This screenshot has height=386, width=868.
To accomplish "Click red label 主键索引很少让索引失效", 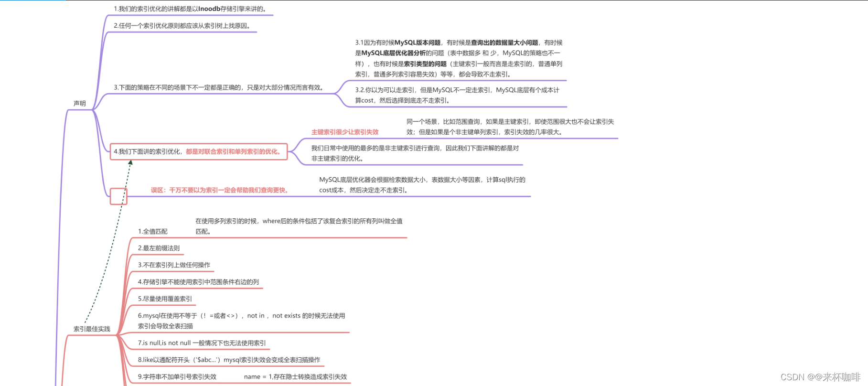I will tap(345, 132).
